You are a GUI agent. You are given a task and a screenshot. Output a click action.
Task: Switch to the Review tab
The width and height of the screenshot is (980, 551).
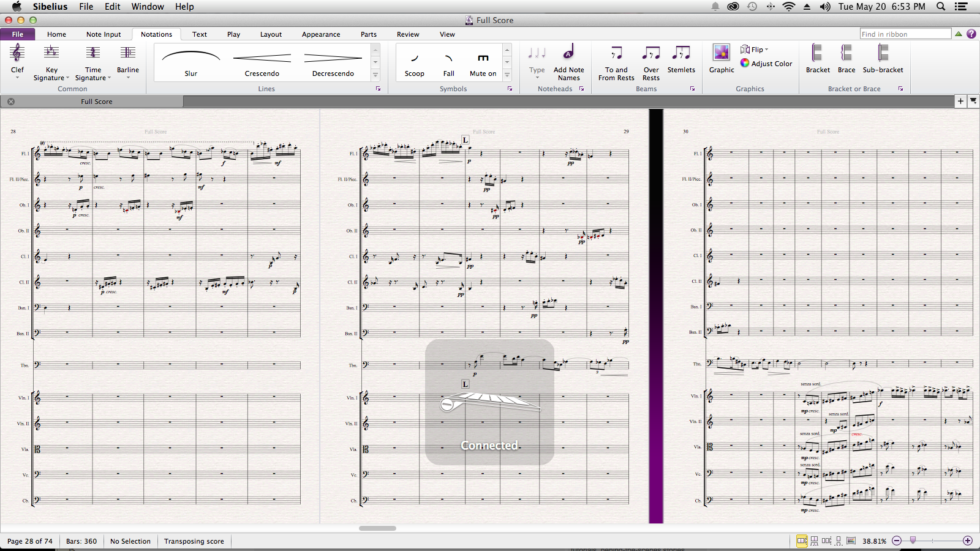(408, 34)
